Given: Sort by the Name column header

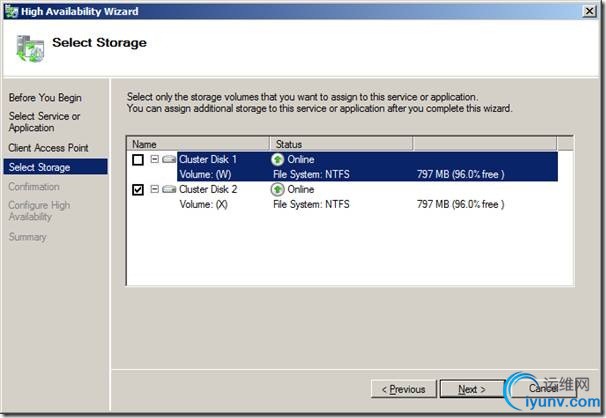Looking at the screenshot, I should (x=198, y=144).
